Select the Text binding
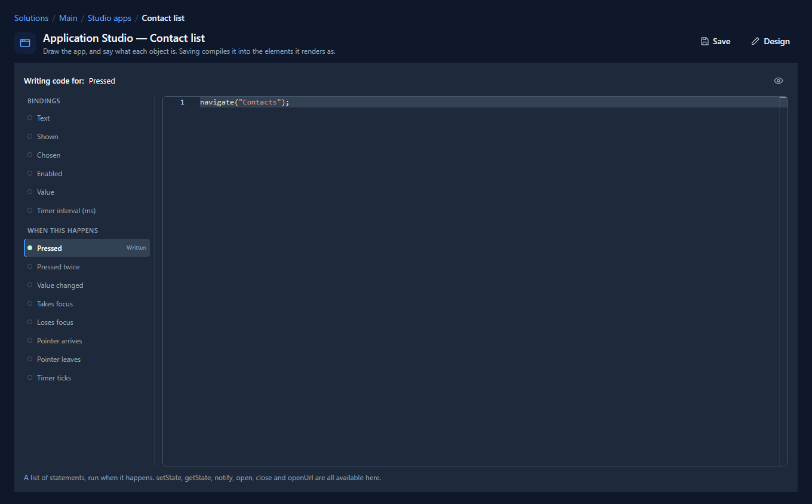This screenshot has height=504, width=812. 87,118
